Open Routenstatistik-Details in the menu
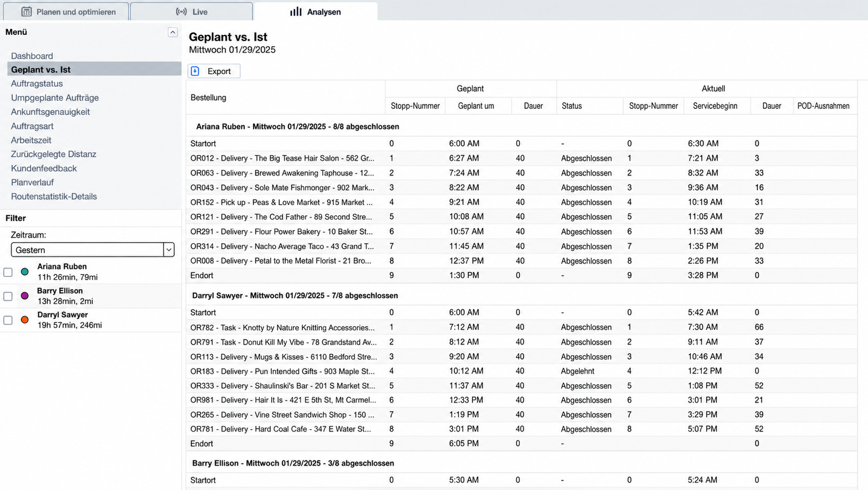The width and height of the screenshot is (868, 490). (54, 197)
